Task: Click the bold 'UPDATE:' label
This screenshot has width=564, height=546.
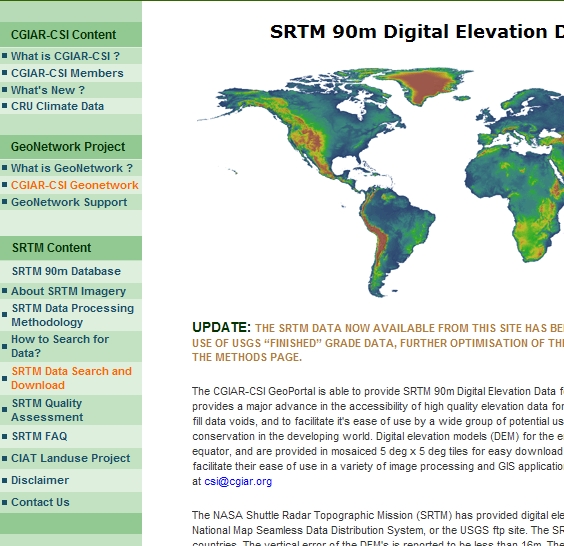Action: coord(221,327)
